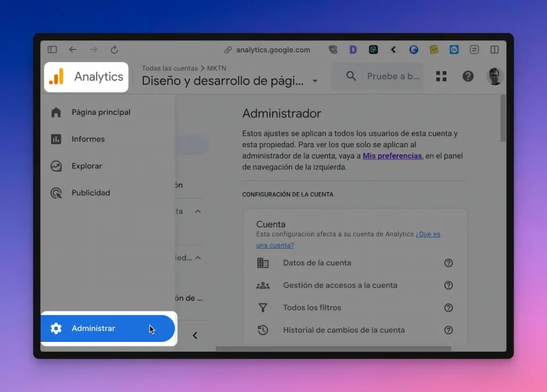
Task: Open the Administrar gear icon
Action: (x=56, y=330)
